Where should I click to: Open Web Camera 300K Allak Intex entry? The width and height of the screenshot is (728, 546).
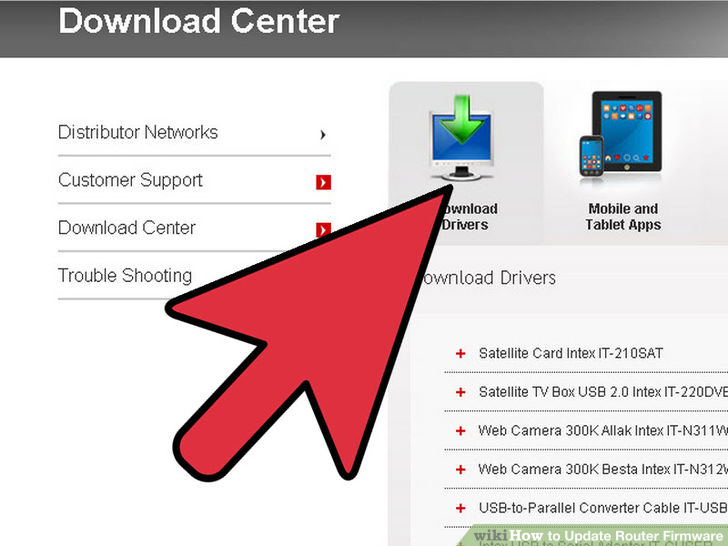click(603, 430)
